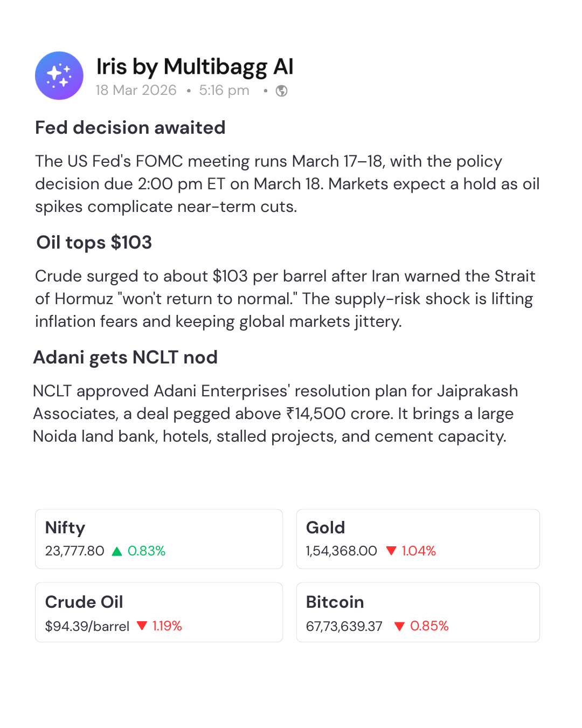Image resolution: width=582 pixels, height=728 pixels.
Task: Click the Bitcoin 0.85% change value
Action: tap(429, 626)
